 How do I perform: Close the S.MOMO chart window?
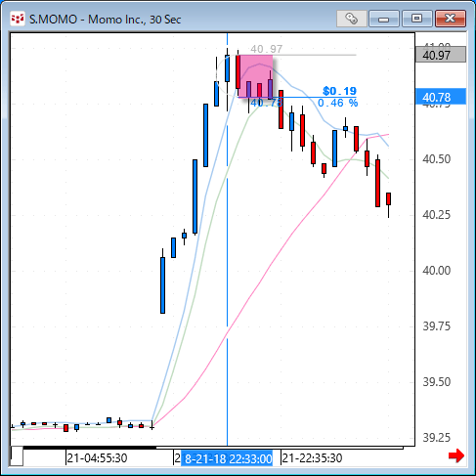point(451,19)
